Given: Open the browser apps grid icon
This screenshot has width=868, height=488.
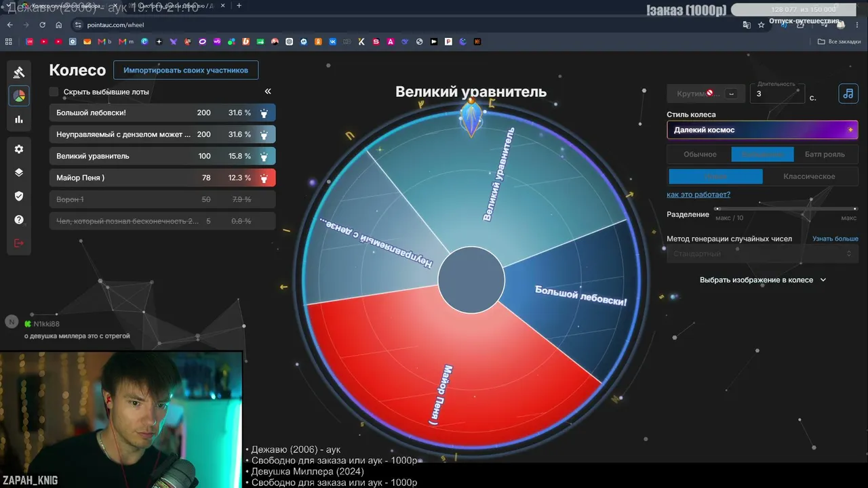Looking at the screenshot, I should (x=9, y=41).
